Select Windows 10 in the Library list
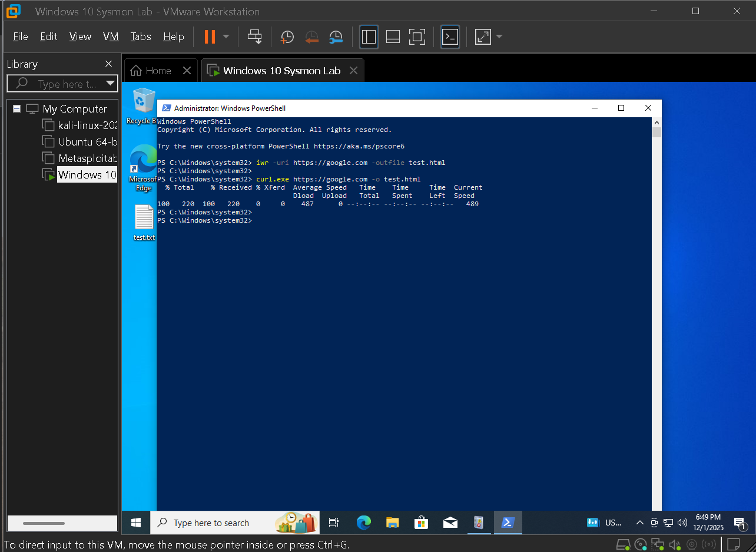The height and width of the screenshot is (552, 756). [x=87, y=174]
